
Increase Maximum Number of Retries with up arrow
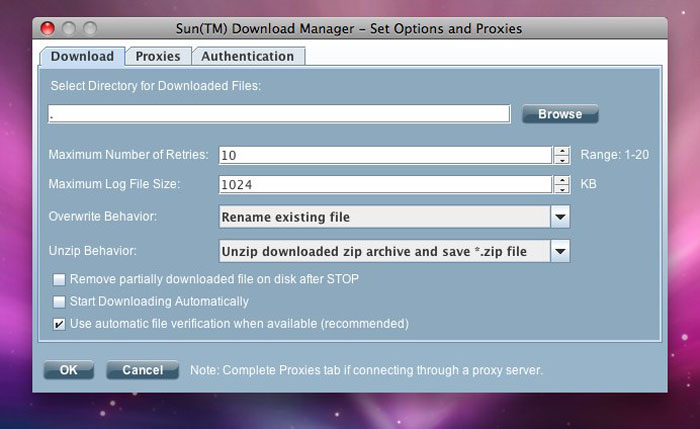[x=561, y=151]
